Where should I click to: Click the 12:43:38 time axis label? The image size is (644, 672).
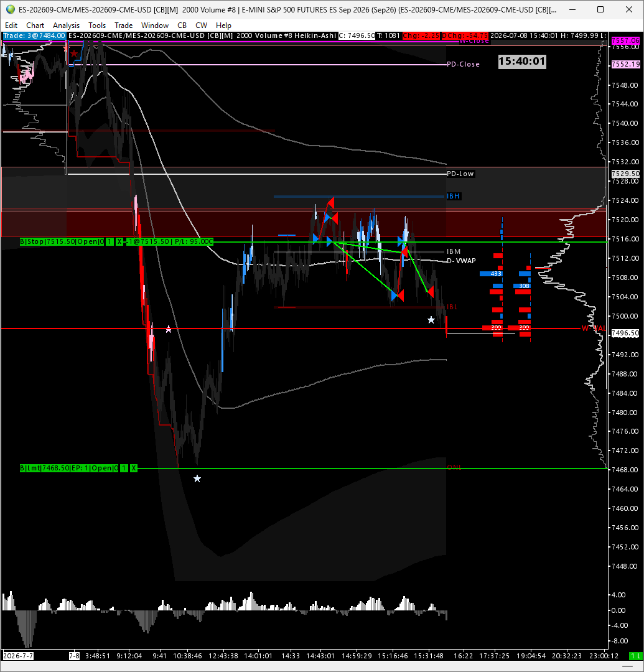(x=223, y=656)
